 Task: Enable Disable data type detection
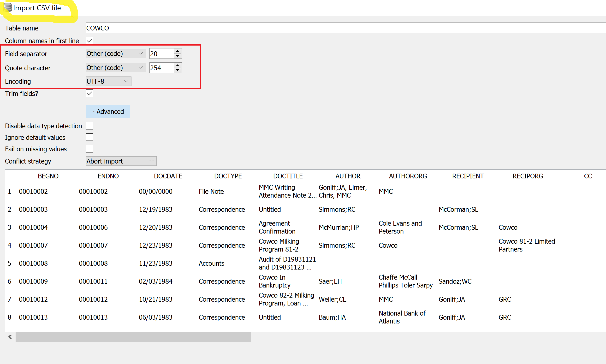click(89, 126)
